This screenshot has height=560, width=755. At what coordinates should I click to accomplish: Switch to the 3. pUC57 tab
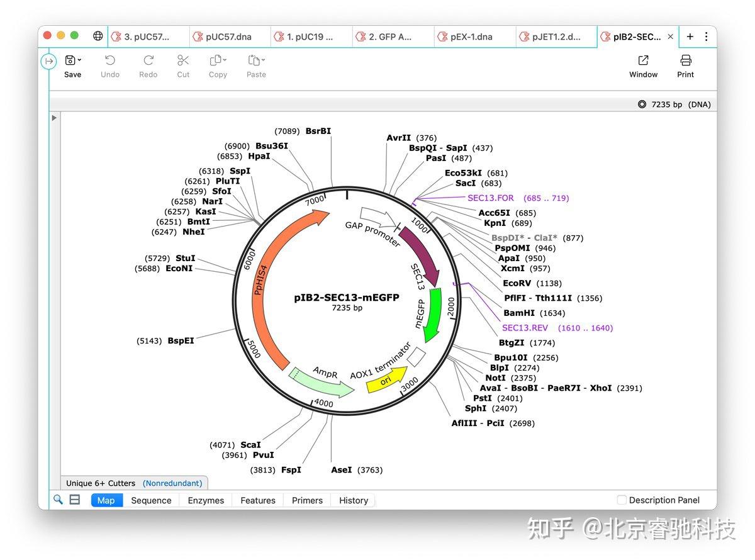pyautogui.click(x=148, y=36)
